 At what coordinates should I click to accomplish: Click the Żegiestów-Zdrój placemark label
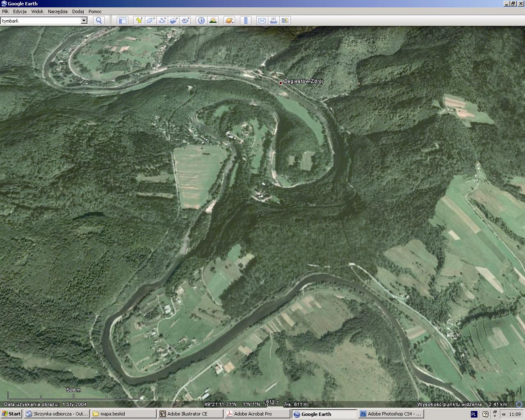[303, 81]
